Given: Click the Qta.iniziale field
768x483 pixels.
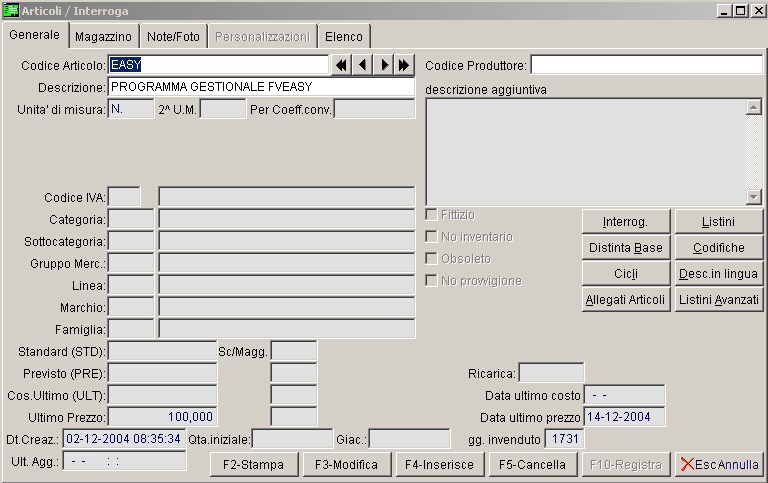Looking at the screenshot, I should pyautogui.click(x=292, y=439).
